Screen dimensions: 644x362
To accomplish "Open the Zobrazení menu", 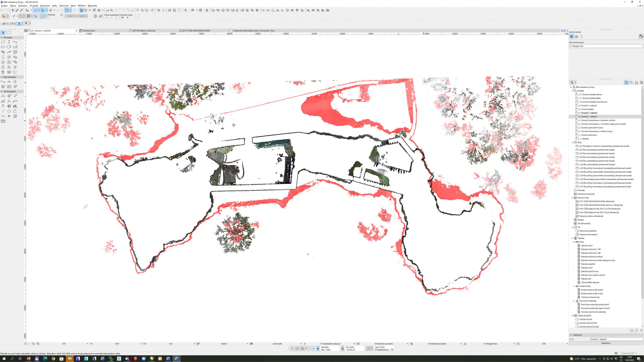I will [x=23, y=6].
